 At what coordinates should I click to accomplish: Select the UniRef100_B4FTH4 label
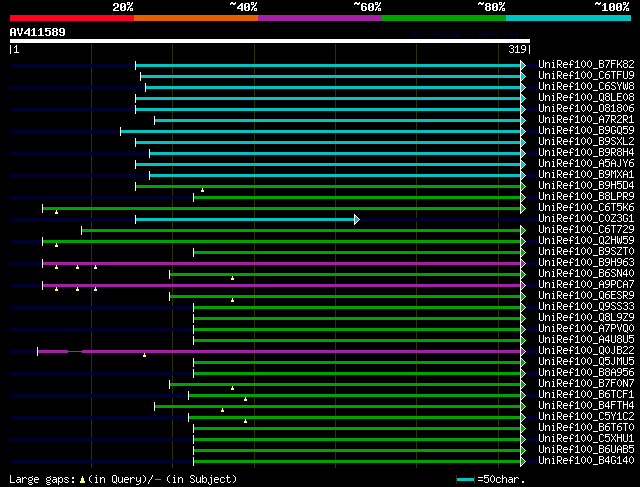click(586, 406)
